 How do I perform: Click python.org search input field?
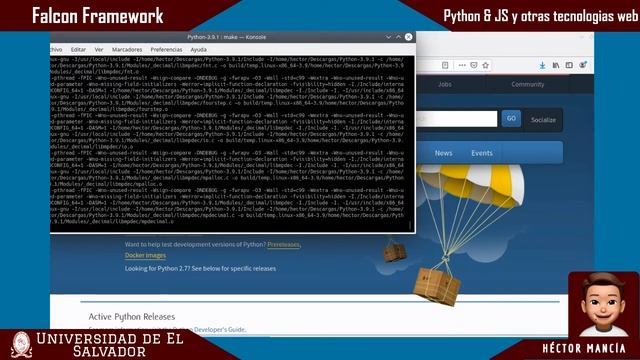(457, 119)
